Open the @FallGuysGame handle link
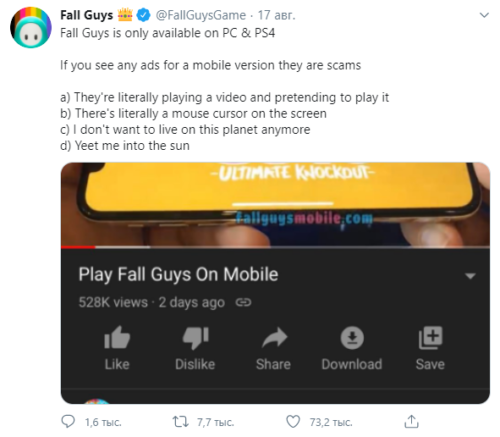Image resolution: width=500 pixels, height=437 pixels. pos(201,15)
